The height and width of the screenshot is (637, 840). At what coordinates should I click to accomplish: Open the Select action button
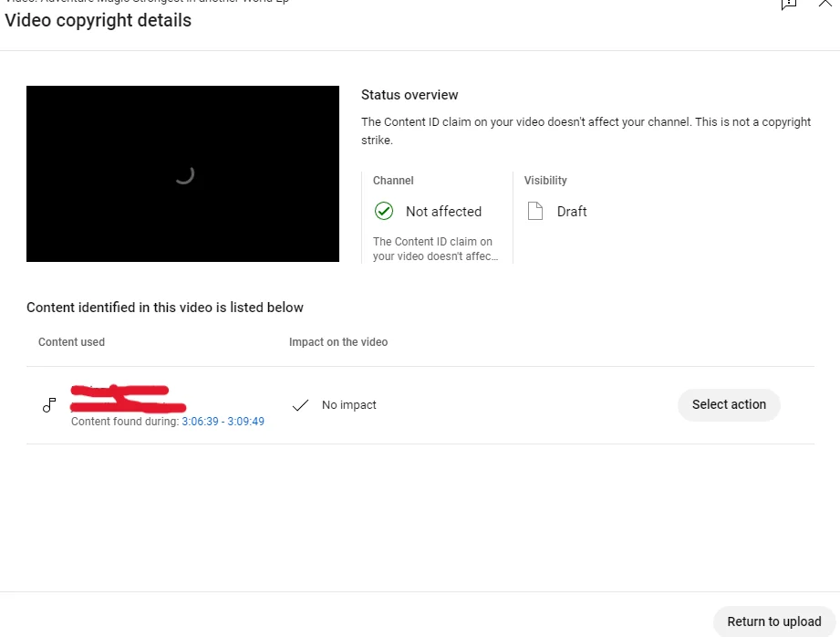point(729,404)
